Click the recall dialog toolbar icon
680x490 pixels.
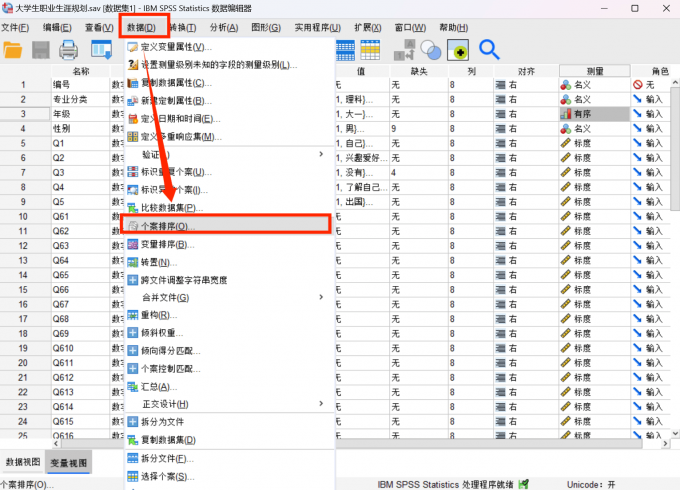pos(101,50)
